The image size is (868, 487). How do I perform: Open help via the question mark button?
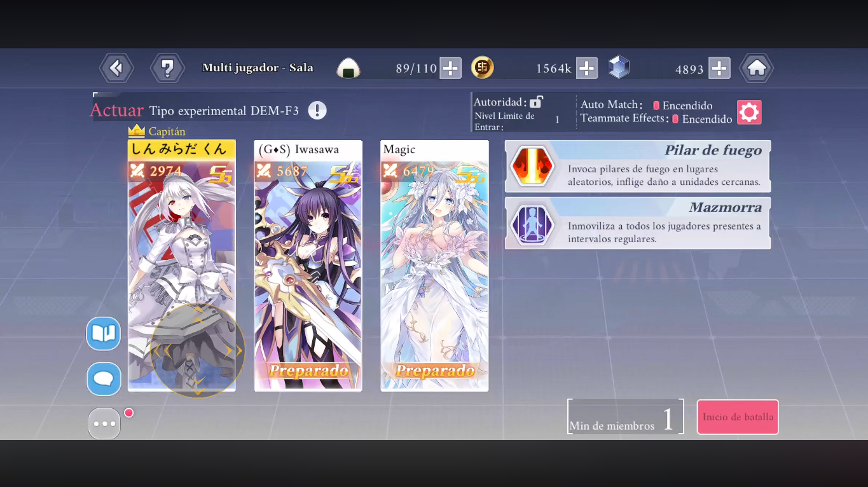coord(167,68)
